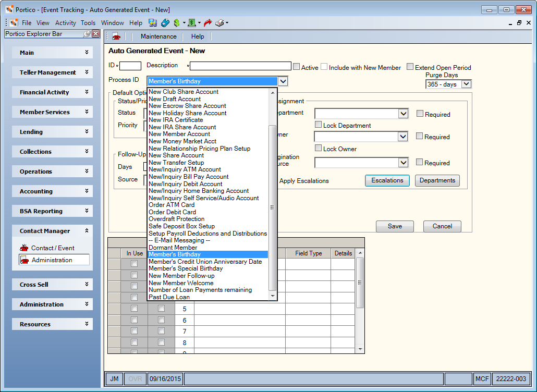537x392 pixels.
Task: Open the Activity menu
Action: point(65,23)
